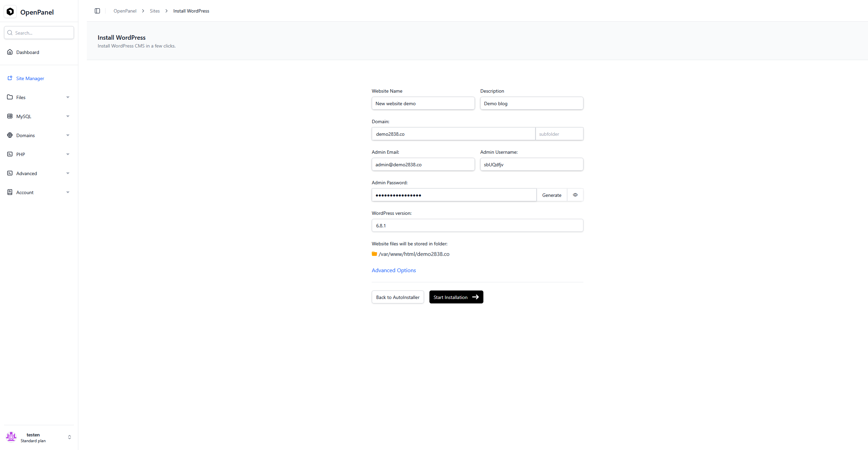Toggle the sidebar collapse icon

click(97, 11)
